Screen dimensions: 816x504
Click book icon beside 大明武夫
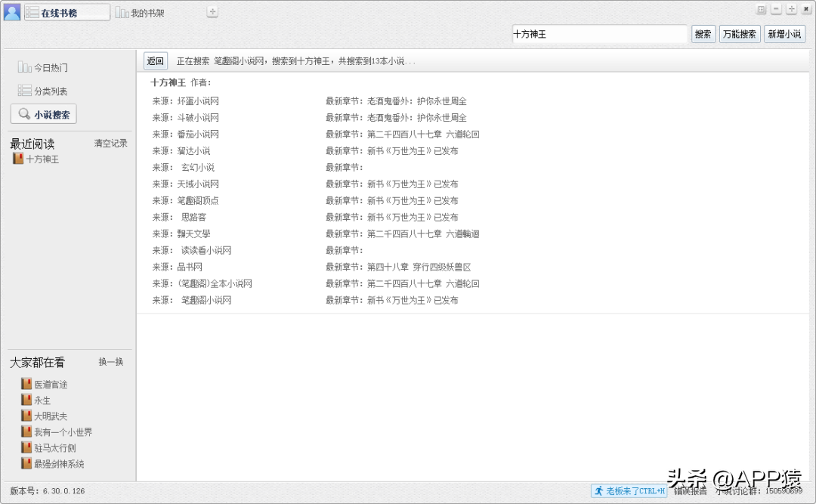pyautogui.click(x=26, y=416)
